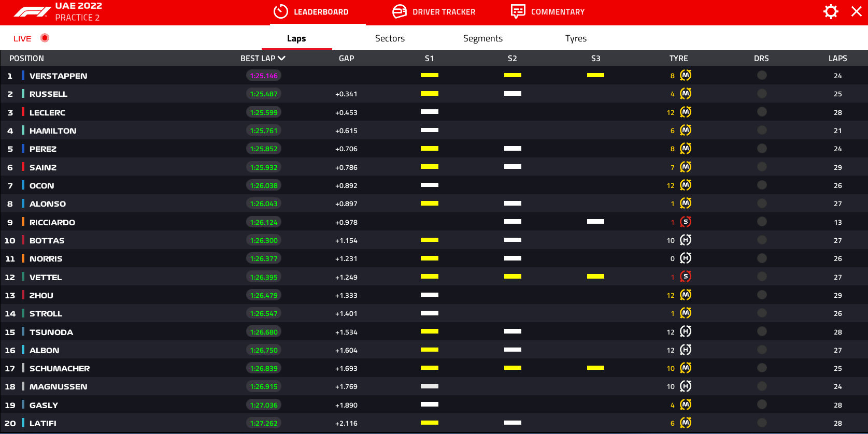Open the settings gear icon
Image resolution: width=868 pixels, height=434 pixels.
pyautogui.click(x=831, y=11)
